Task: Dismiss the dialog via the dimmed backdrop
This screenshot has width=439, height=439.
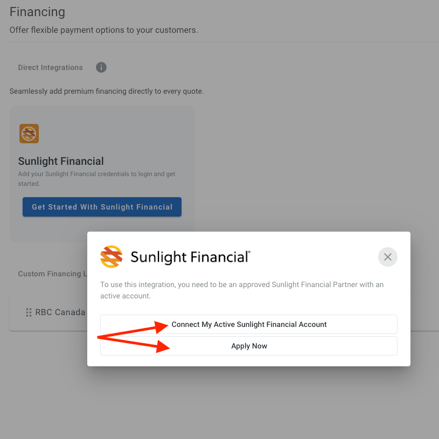Action: pyautogui.click(x=300, y=133)
